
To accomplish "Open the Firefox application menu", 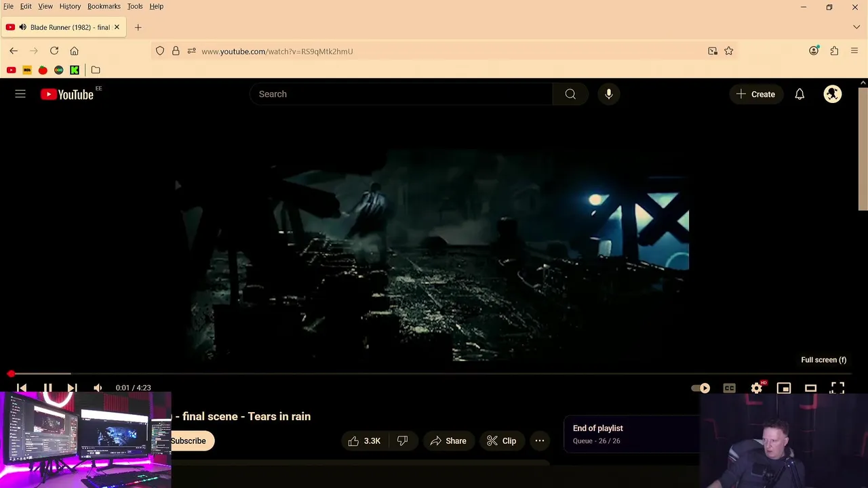I will tap(854, 51).
